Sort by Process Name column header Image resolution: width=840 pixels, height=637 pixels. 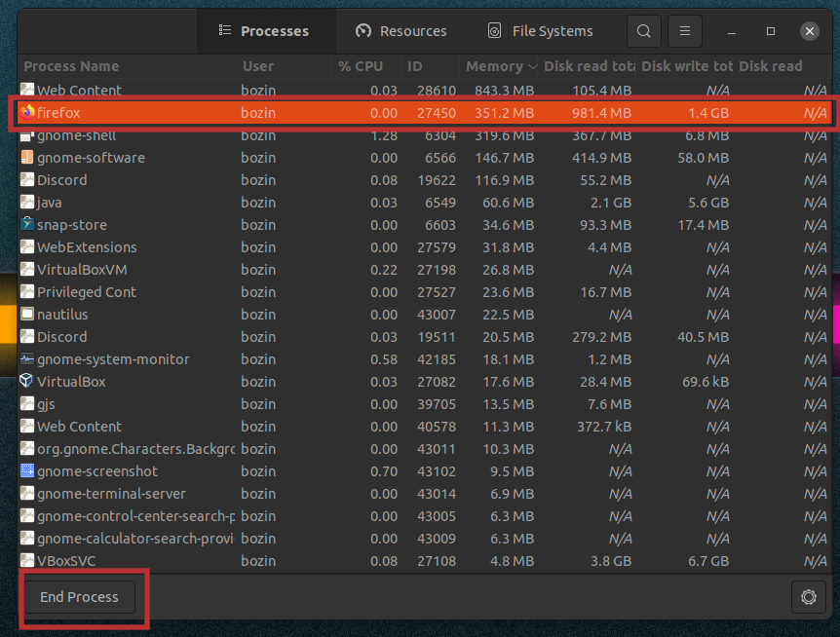click(x=71, y=66)
